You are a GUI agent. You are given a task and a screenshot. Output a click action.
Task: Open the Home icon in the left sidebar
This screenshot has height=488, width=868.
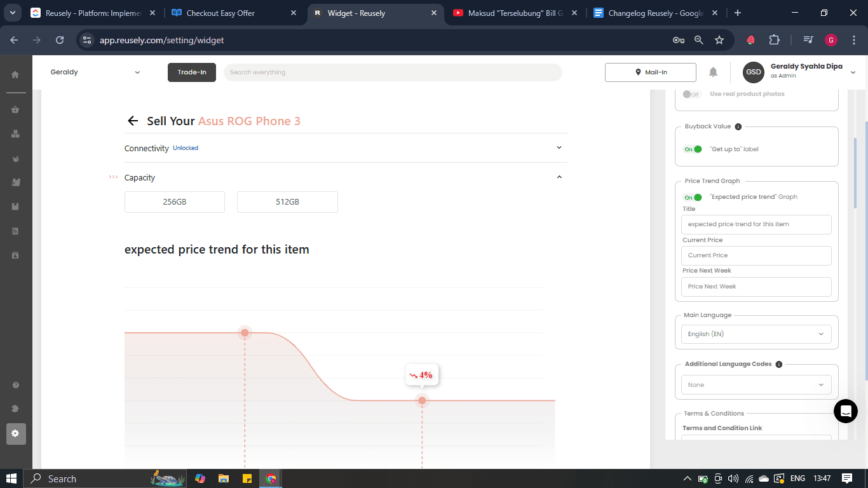tap(15, 74)
